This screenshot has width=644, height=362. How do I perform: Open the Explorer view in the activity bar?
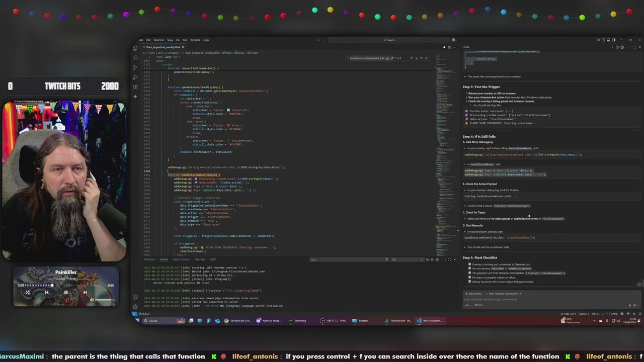tap(135, 48)
